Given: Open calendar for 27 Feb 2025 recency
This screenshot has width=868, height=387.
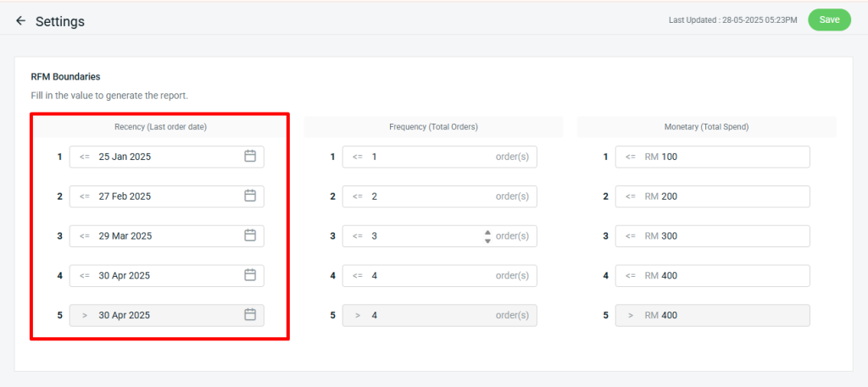Looking at the screenshot, I should click(250, 196).
